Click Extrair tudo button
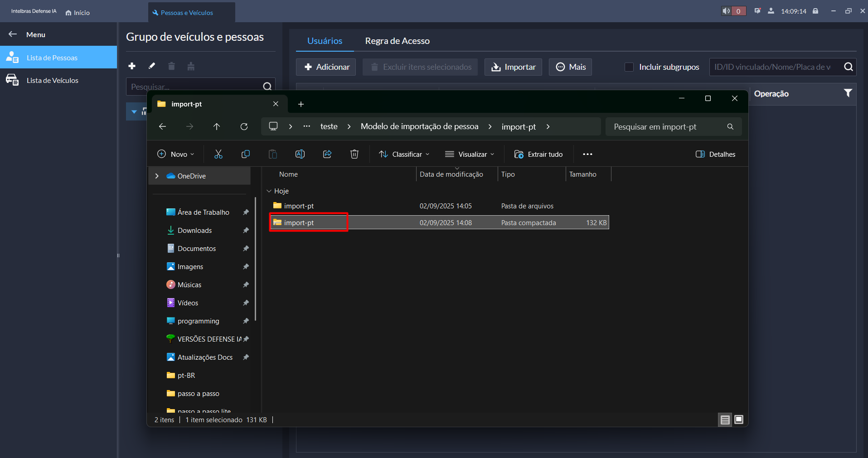The image size is (868, 458). tap(538, 154)
